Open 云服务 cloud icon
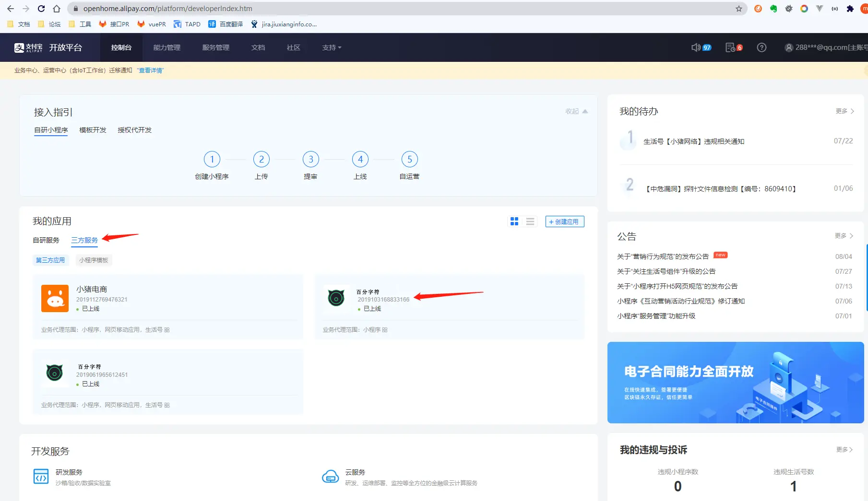This screenshot has height=501, width=868. (x=330, y=477)
